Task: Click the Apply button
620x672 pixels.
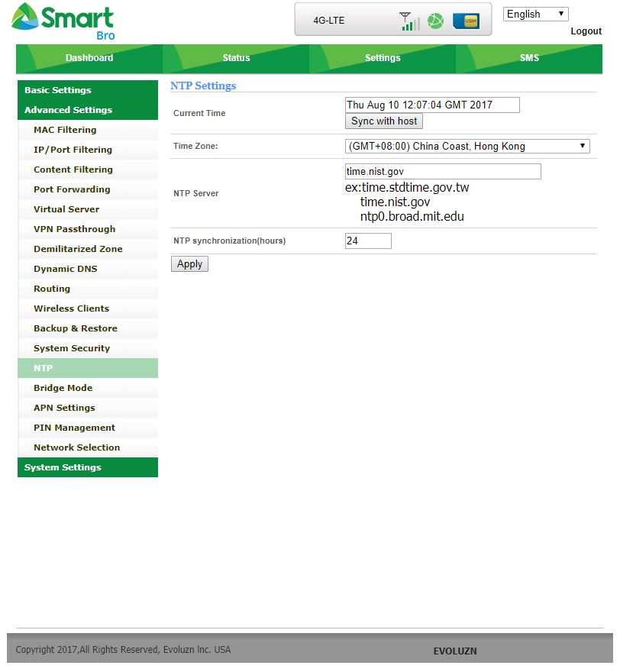Action: (x=189, y=264)
